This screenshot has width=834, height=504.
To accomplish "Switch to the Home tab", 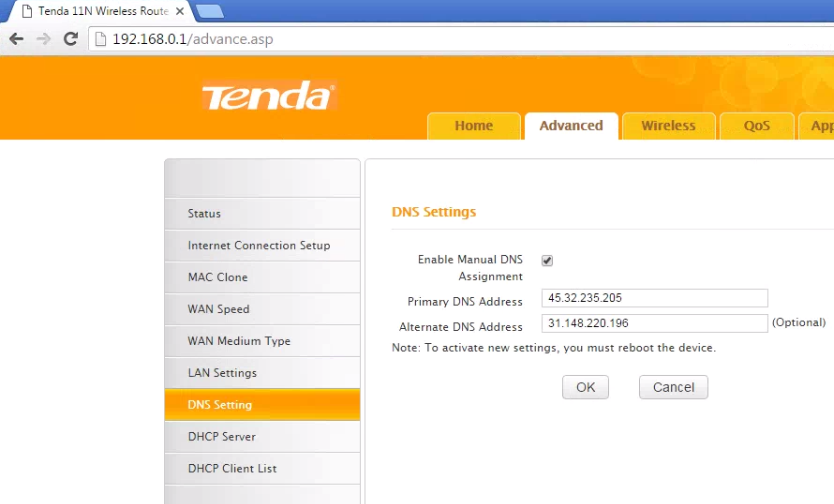I will point(473,126).
